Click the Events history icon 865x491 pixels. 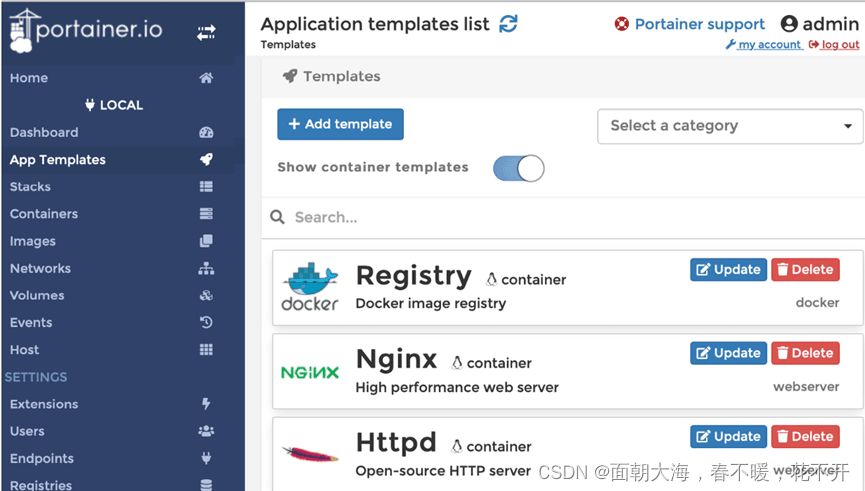(206, 322)
